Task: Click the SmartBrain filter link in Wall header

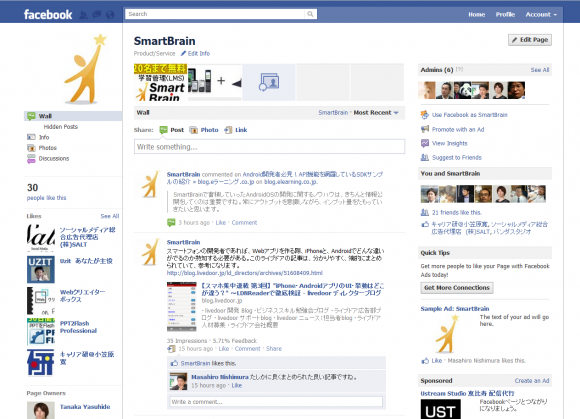Action: tap(333, 113)
